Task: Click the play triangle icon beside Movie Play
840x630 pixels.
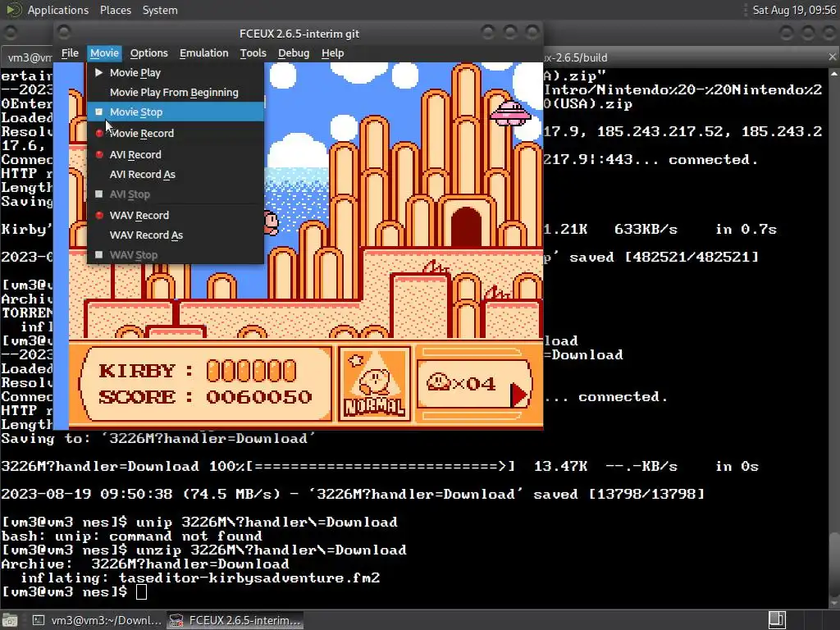Action: click(99, 72)
